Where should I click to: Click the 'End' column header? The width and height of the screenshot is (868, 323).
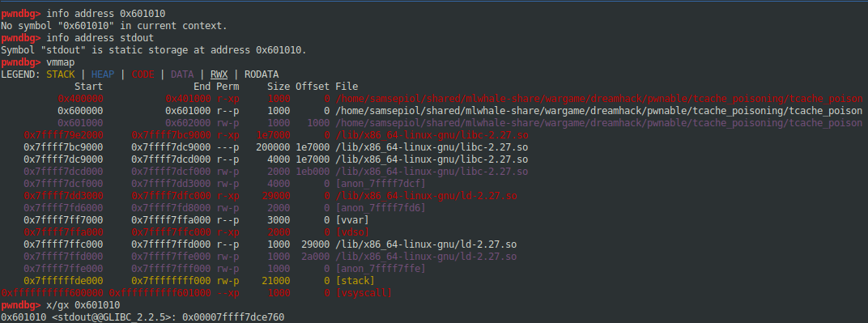(x=202, y=87)
